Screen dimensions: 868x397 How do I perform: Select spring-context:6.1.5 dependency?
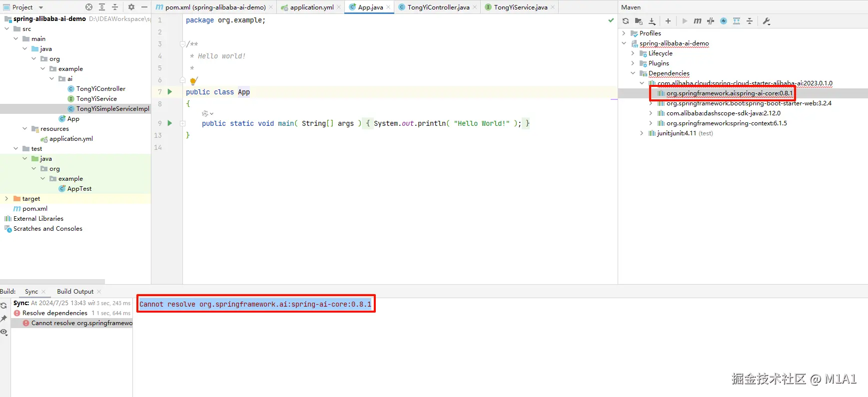pyautogui.click(x=727, y=123)
